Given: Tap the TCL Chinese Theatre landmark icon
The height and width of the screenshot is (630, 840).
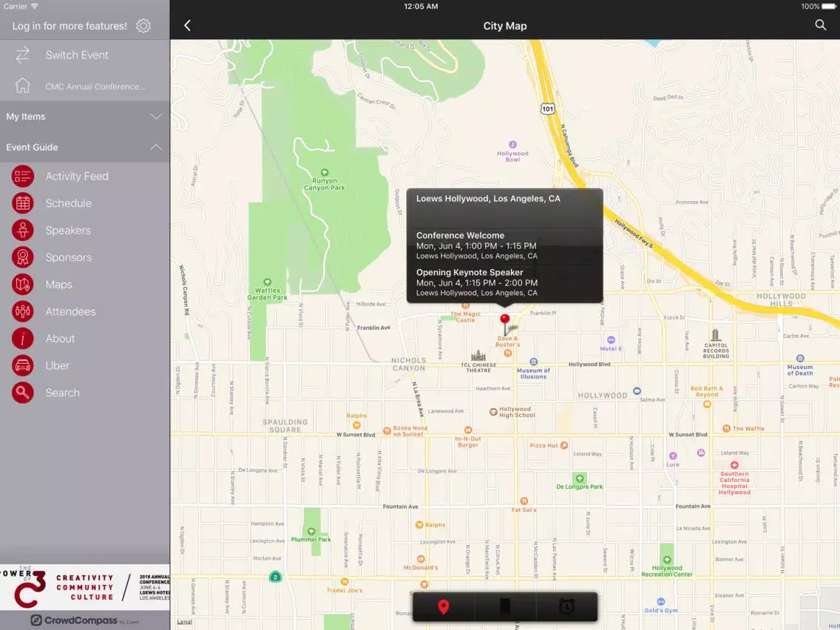Looking at the screenshot, I should (478, 356).
